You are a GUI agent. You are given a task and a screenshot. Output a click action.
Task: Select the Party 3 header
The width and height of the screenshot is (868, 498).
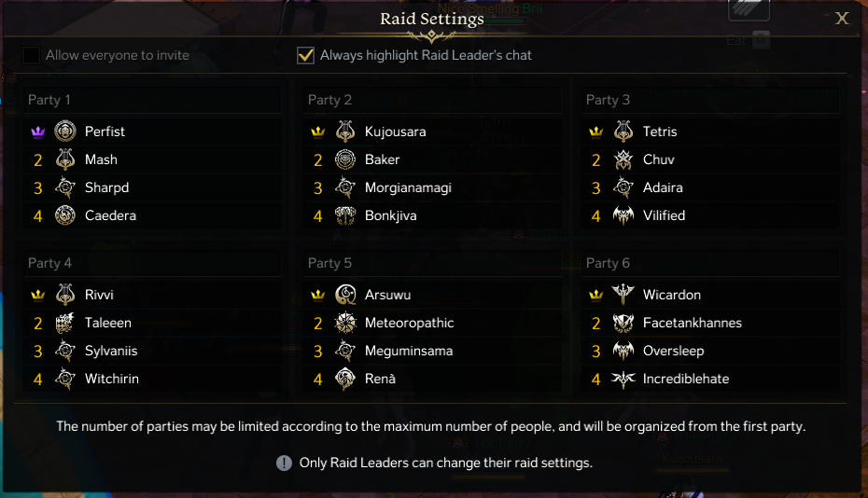click(x=608, y=100)
